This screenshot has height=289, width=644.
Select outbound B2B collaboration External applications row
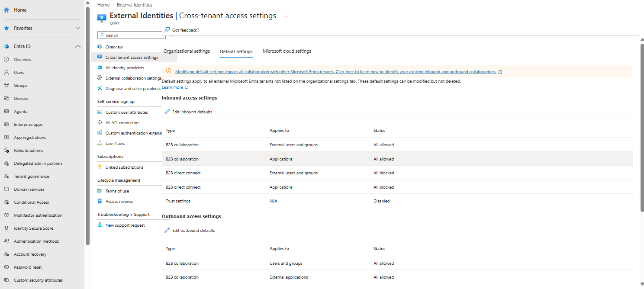click(397, 277)
